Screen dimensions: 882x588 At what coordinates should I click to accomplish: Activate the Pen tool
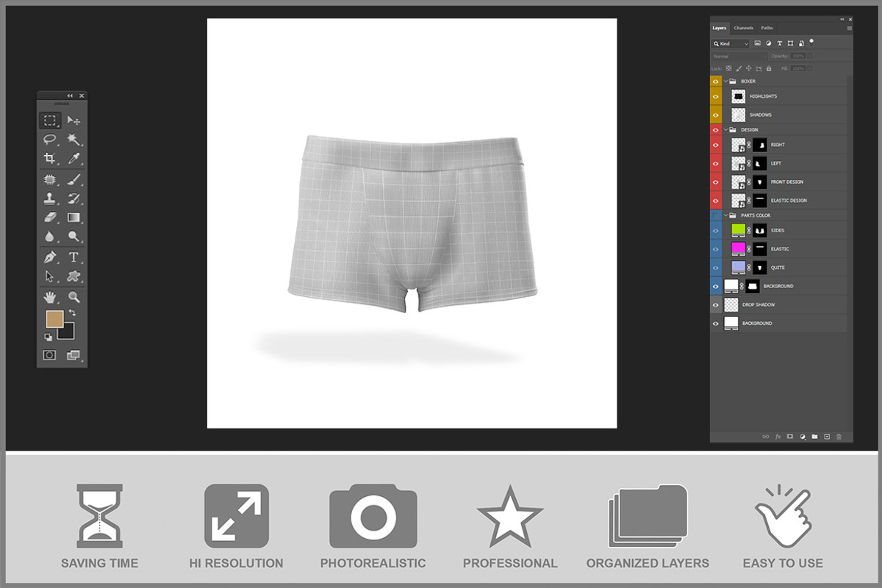pyautogui.click(x=50, y=257)
